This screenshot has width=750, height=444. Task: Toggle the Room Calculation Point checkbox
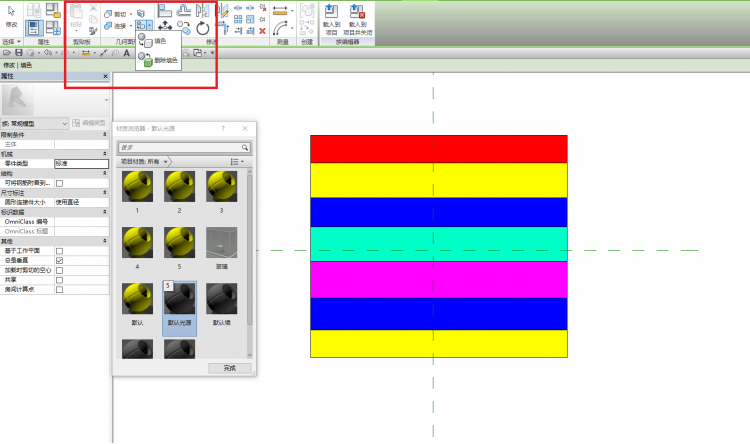pyautogui.click(x=59, y=289)
